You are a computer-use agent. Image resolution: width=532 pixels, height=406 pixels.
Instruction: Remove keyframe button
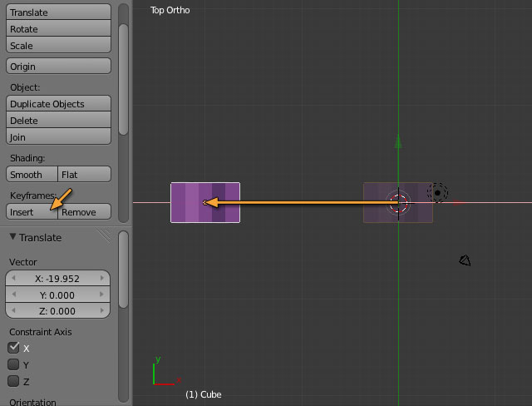click(84, 212)
